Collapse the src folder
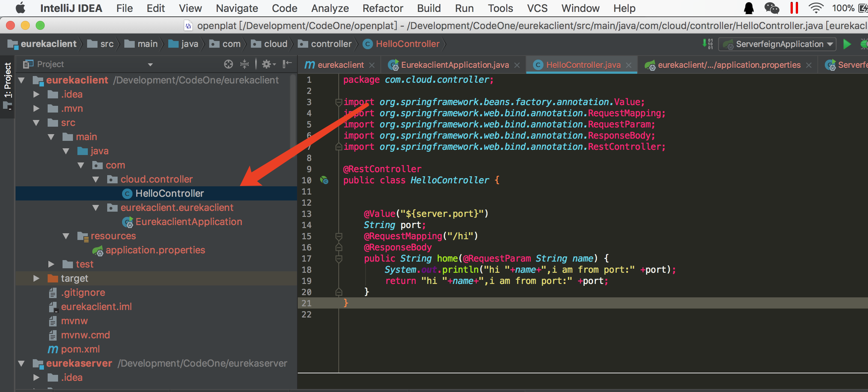 (x=36, y=123)
